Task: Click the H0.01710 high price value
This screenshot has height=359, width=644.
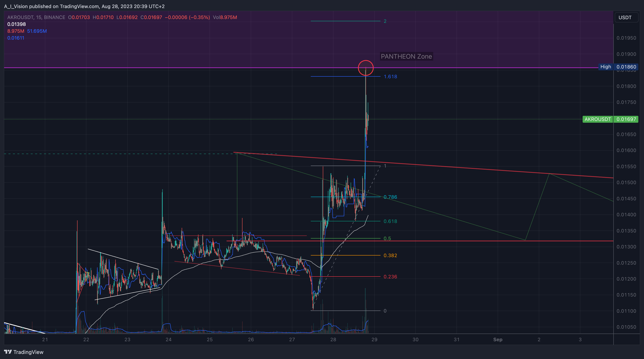Action: (x=103, y=17)
